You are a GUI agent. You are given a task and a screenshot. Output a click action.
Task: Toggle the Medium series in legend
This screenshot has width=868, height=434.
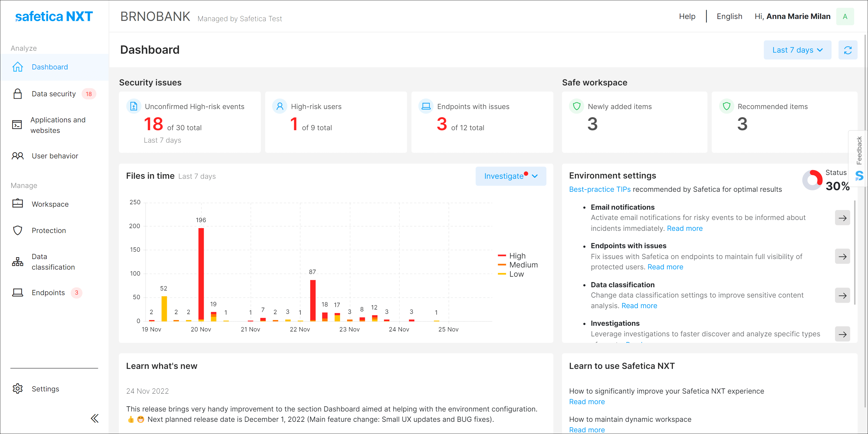tap(523, 265)
